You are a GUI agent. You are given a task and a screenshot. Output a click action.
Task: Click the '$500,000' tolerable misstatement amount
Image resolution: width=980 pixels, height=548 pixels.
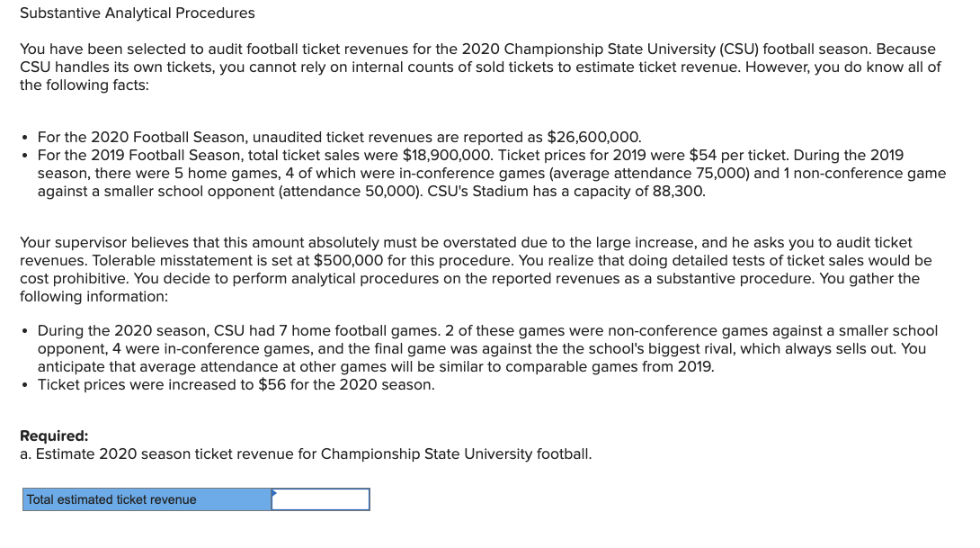pos(359,261)
